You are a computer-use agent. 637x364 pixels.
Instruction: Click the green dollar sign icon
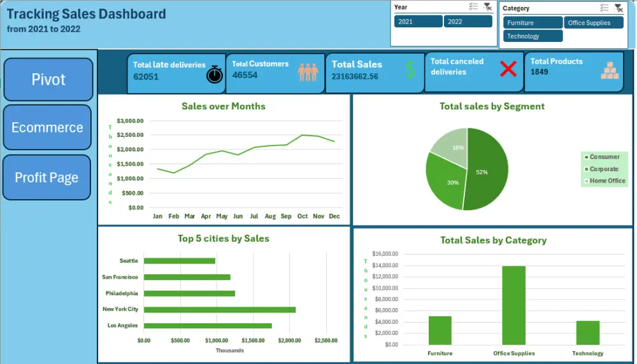[411, 69]
